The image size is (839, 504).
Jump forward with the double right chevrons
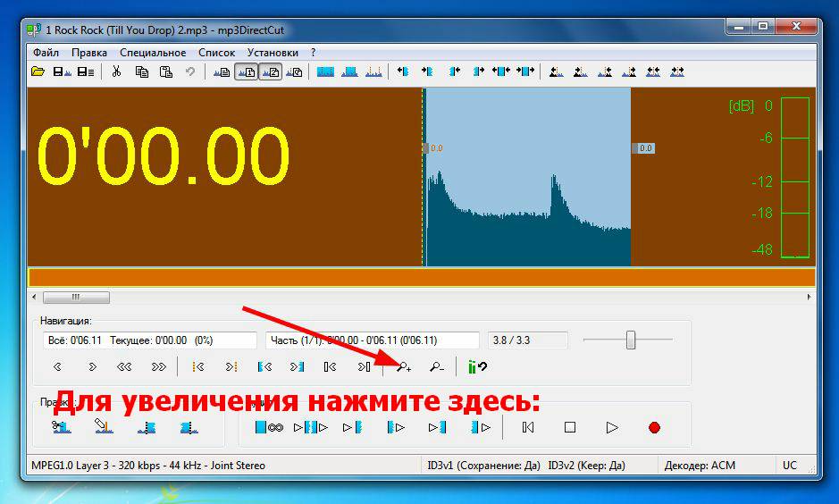(x=158, y=367)
